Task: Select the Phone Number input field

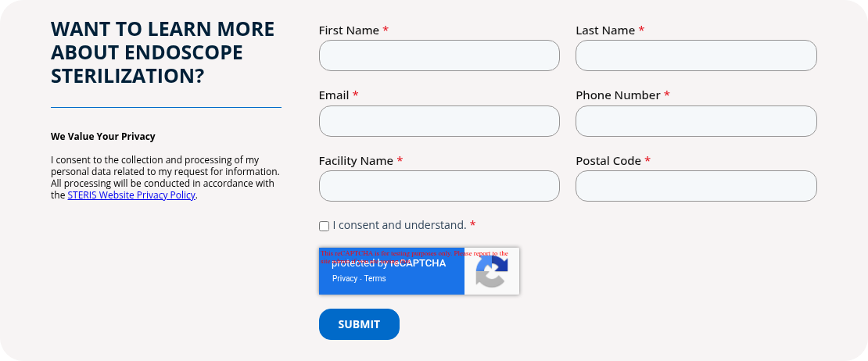Action: [696, 121]
